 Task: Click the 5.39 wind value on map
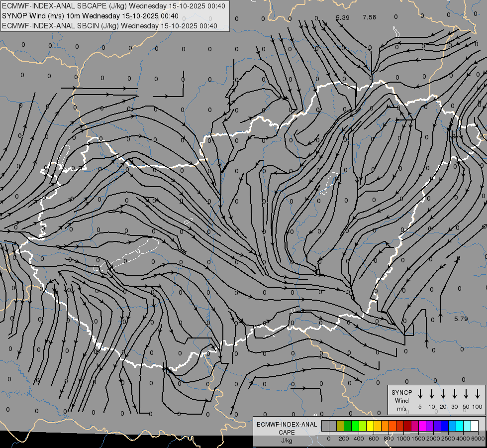(343, 18)
